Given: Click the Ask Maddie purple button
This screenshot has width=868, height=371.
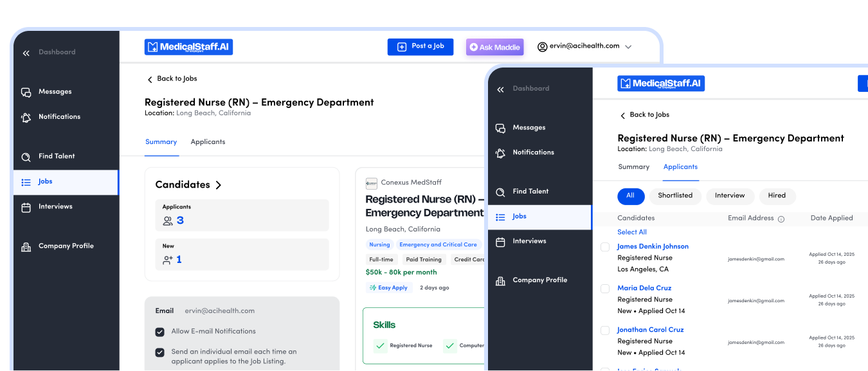Looking at the screenshot, I should pyautogui.click(x=494, y=47).
